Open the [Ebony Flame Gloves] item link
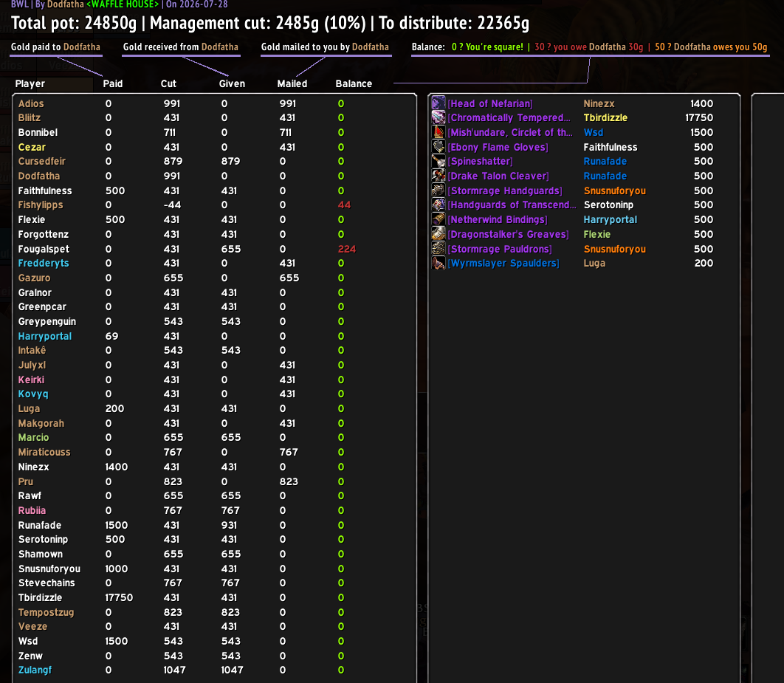Viewport: 784px width, 683px height. click(498, 147)
